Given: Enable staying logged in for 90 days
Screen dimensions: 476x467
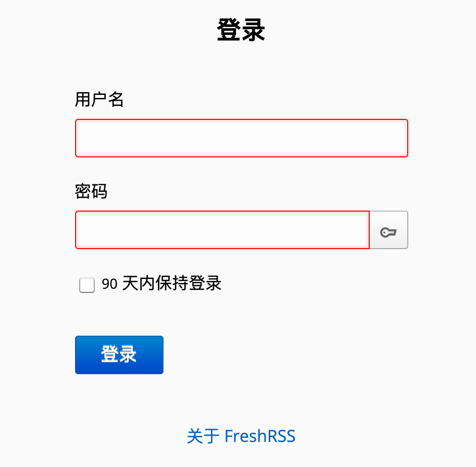Looking at the screenshot, I should 87,285.
